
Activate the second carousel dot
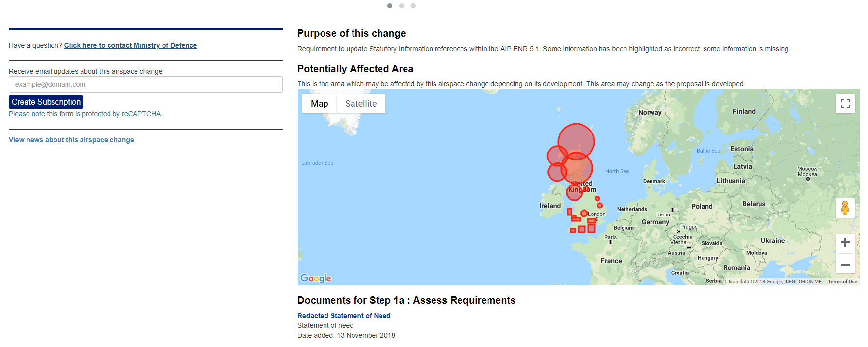[x=402, y=5]
